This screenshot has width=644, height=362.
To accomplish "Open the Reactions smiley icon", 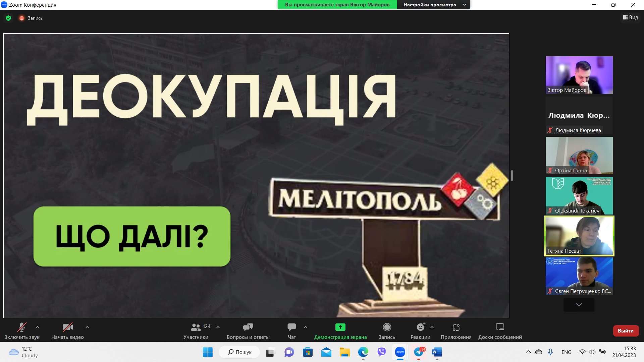I will [x=420, y=327].
